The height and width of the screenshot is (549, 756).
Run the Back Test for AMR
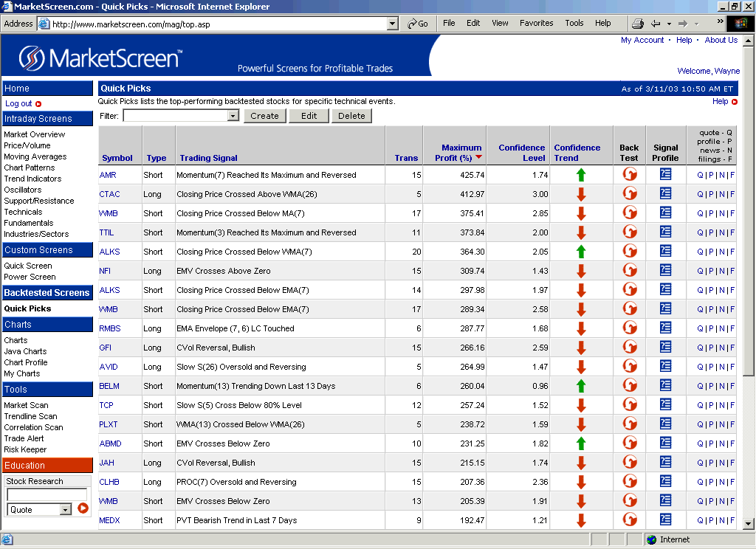[x=630, y=174]
